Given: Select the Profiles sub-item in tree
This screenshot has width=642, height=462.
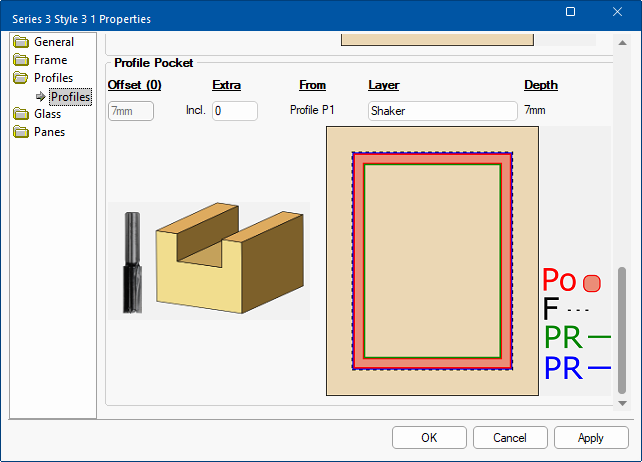Looking at the screenshot, I should click(70, 97).
